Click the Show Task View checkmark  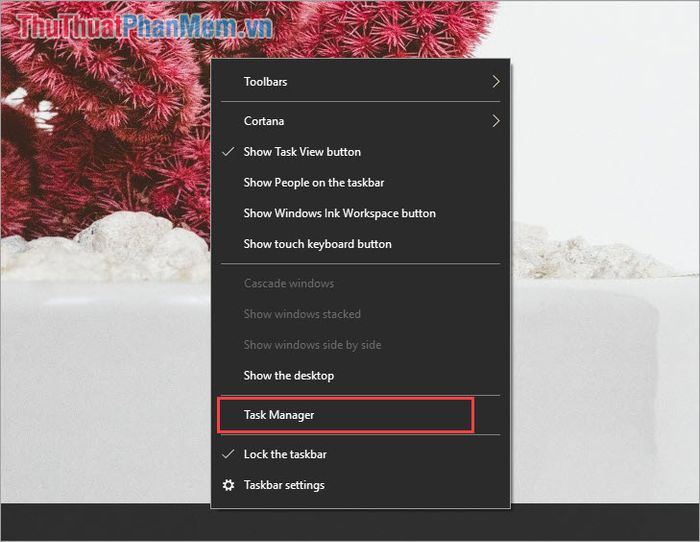[x=228, y=152]
